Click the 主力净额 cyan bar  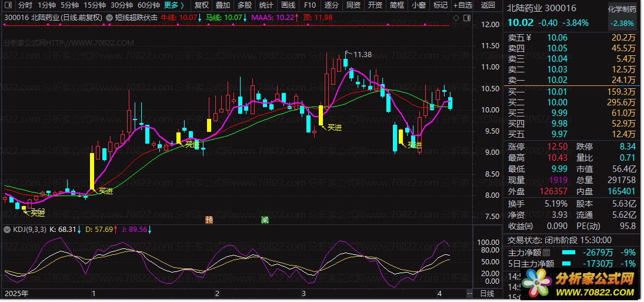pos(569,253)
